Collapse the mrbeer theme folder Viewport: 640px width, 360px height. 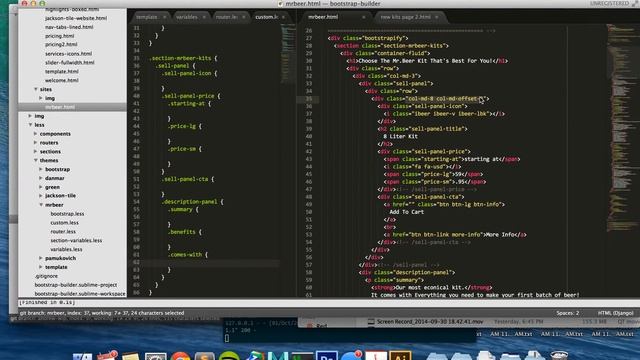click(41, 204)
